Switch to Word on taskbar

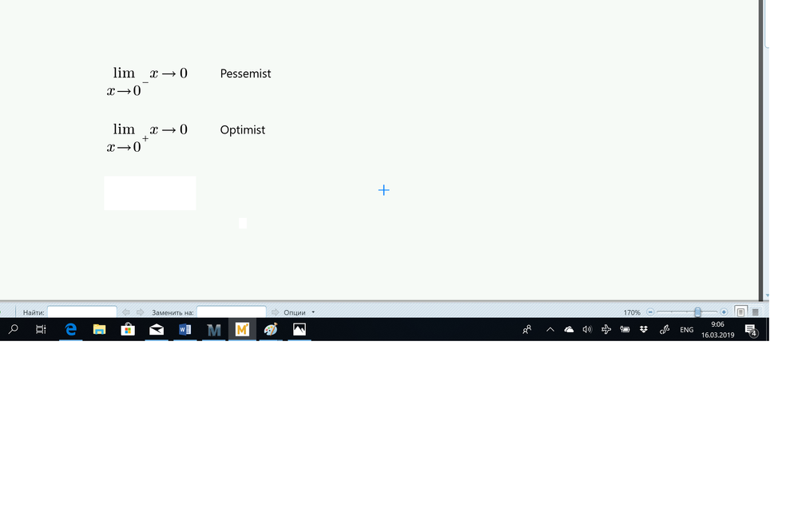point(185,329)
